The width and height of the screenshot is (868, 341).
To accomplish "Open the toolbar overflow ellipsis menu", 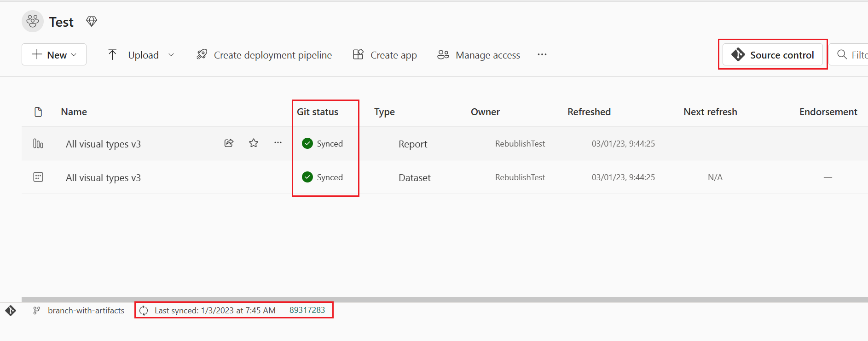I will [x=542, y=55].
